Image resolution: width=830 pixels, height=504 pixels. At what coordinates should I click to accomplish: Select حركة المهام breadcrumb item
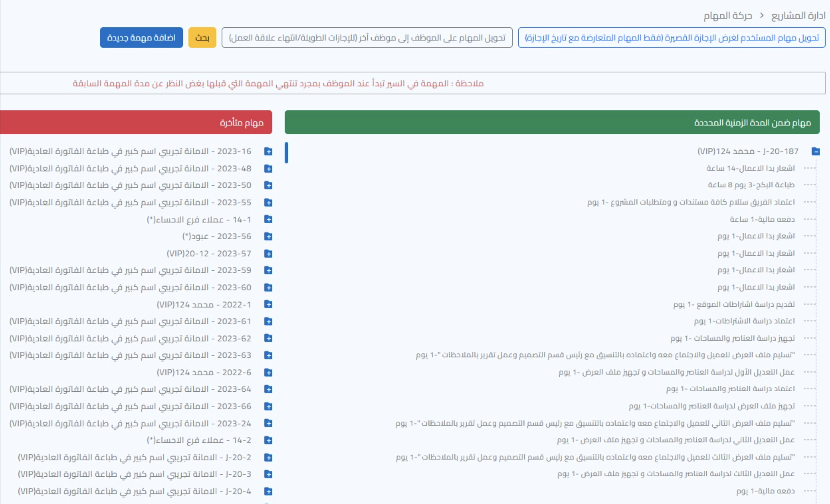coord(727,16)
